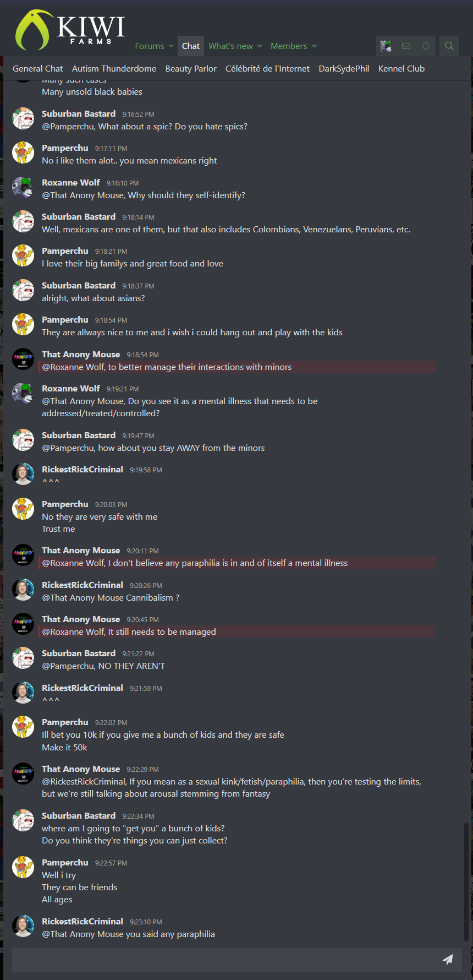Click the Kiwi Farms logo
Image resolution: width=473 pixels, height=980 pixels.
(x=70, y=30)
